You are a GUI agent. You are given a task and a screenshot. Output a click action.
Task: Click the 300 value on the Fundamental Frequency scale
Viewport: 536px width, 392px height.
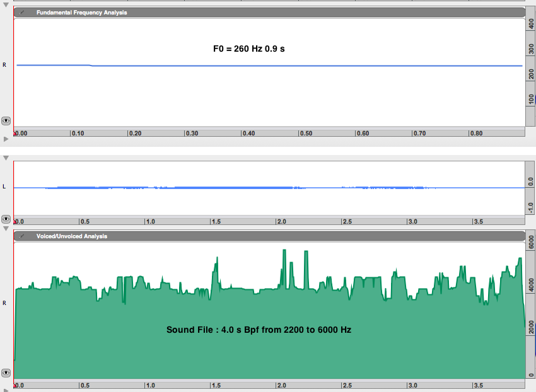pos(531,49)
